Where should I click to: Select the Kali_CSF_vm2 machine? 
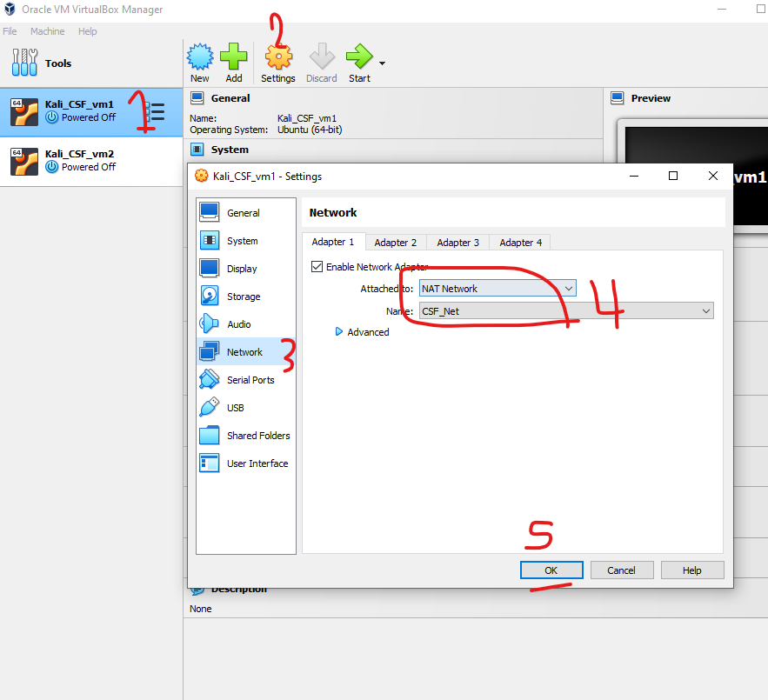[x=91, y=161]
